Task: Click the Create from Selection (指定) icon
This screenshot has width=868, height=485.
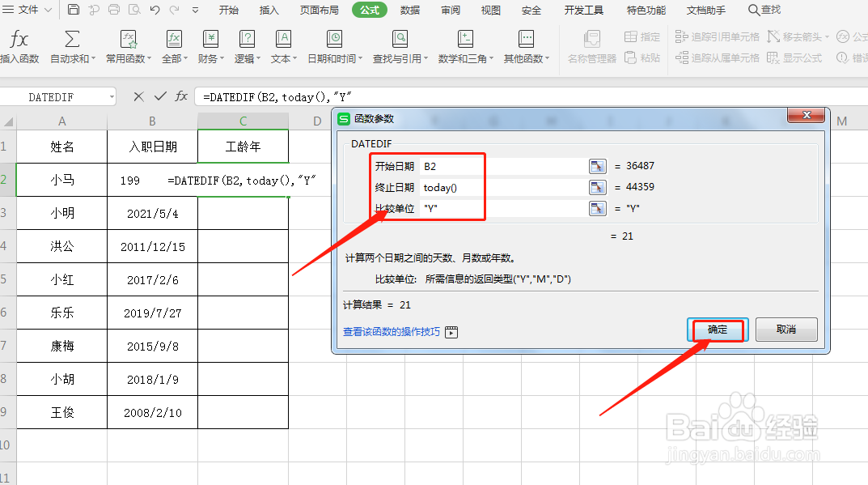Action: pos(641,36)
